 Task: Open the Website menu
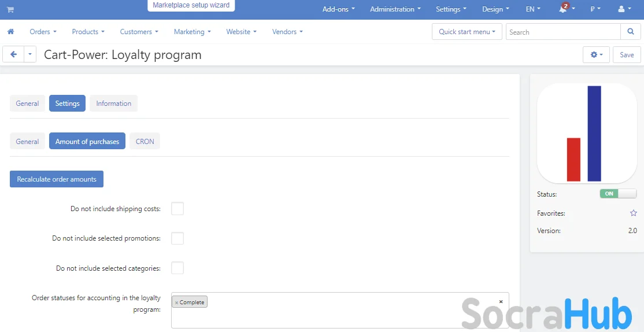pyautogui.click(x=242, y=32)
